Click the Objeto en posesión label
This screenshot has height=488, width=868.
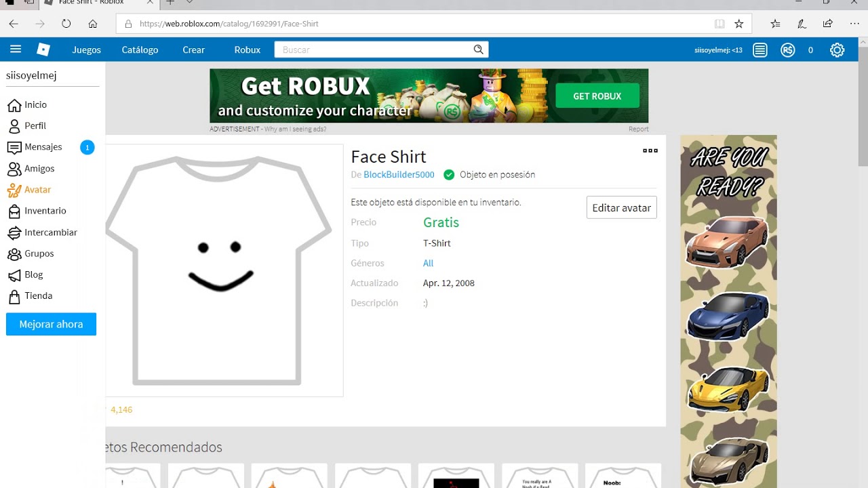coord(497,174)
